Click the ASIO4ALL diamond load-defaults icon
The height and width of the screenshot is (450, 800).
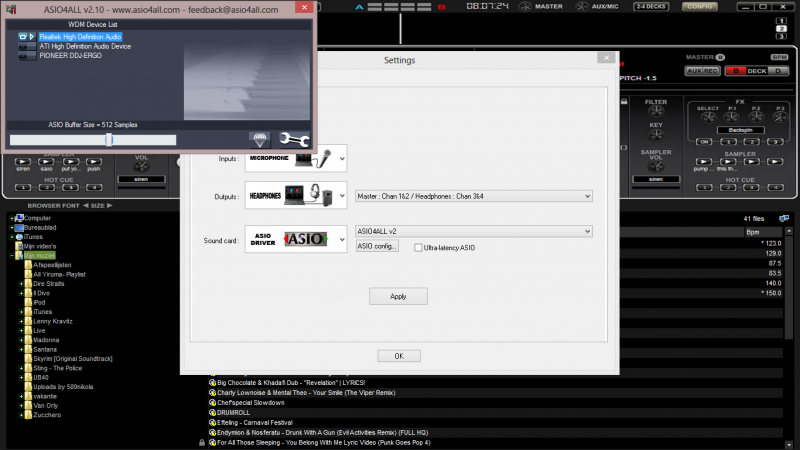[x=260, y=139]
